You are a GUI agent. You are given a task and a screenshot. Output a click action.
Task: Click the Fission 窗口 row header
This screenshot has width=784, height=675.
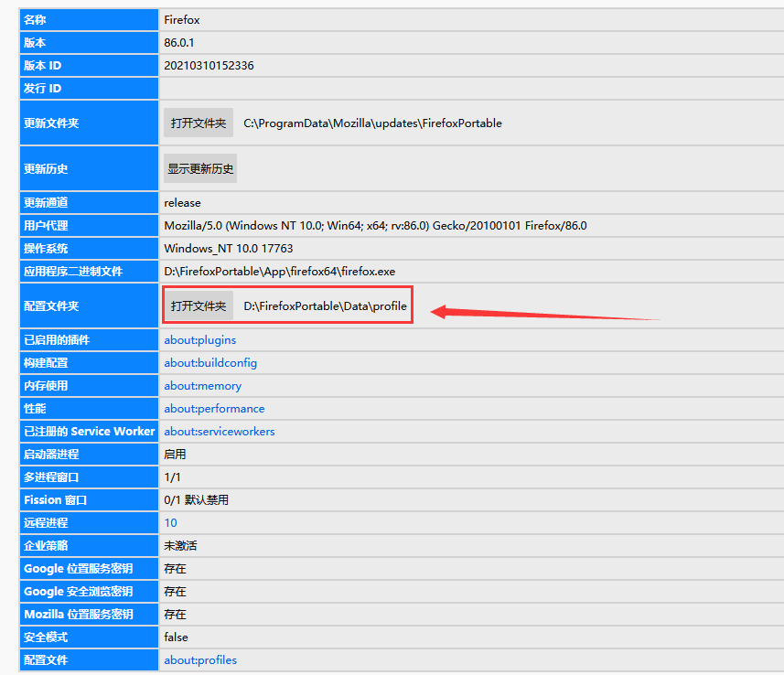(89, 500)
